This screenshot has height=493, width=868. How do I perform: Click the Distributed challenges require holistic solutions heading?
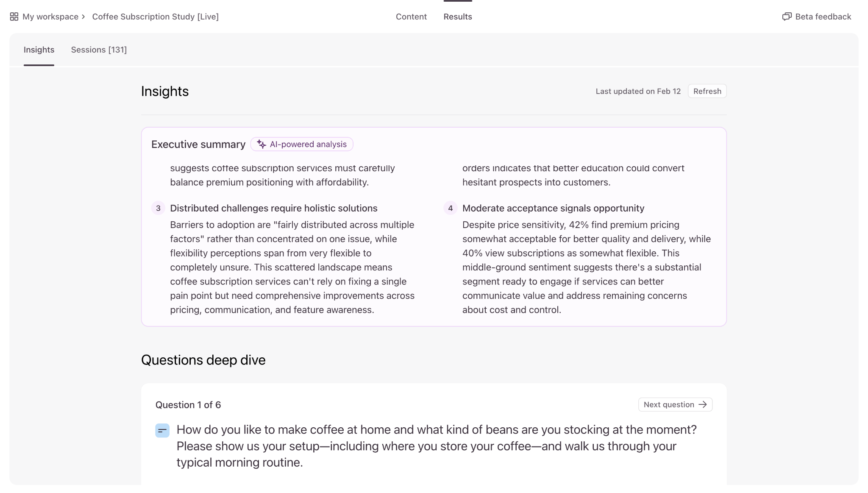(273, 208)
